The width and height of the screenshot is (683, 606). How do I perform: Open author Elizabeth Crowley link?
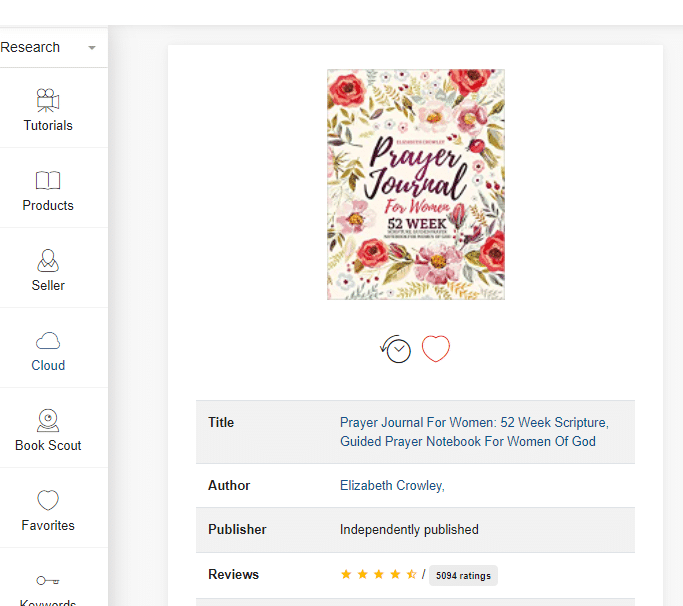[x=392, y=485]
